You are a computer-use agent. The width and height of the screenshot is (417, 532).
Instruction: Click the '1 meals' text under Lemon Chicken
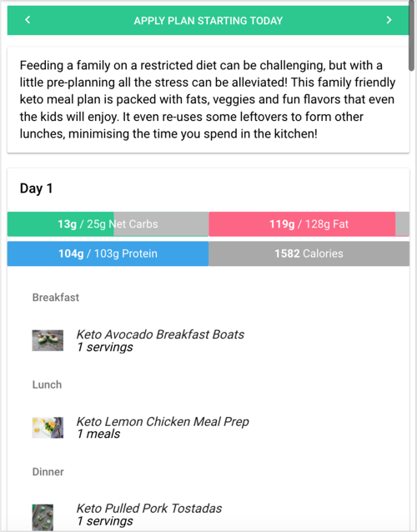98,434
